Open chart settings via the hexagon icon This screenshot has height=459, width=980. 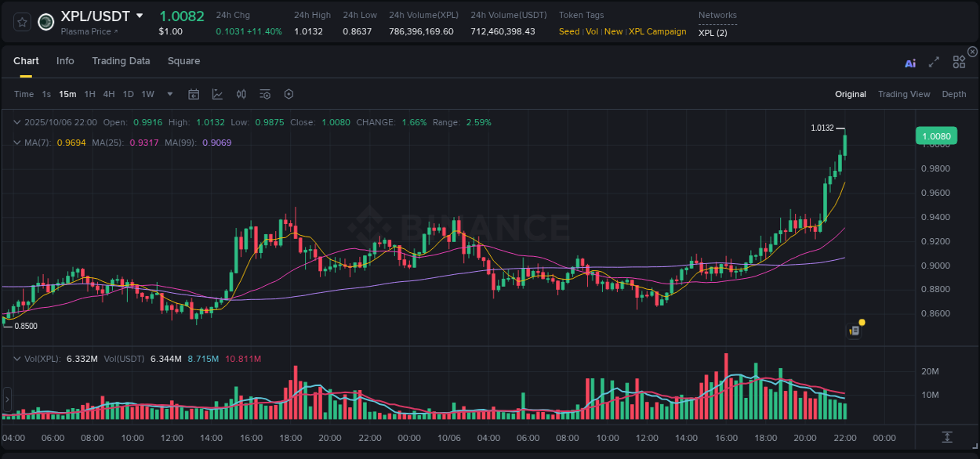click(x=289, y=93)
